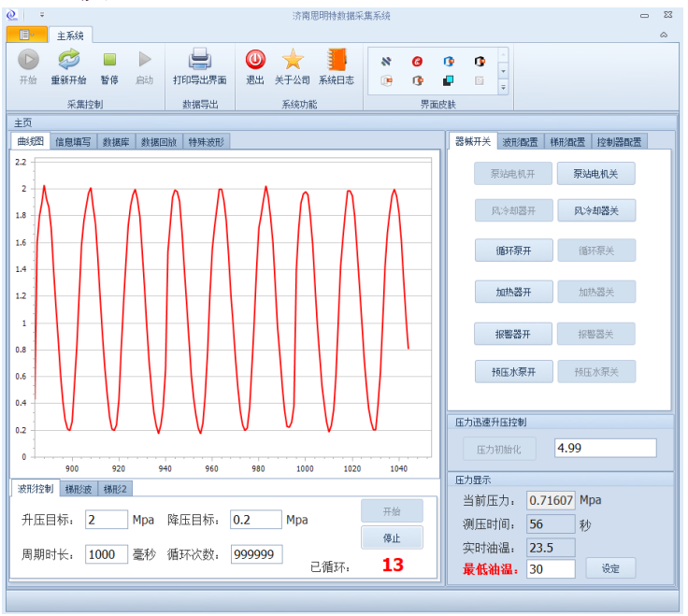
Task: Switch to the 数据库 tab
Action: coord(116,142)
